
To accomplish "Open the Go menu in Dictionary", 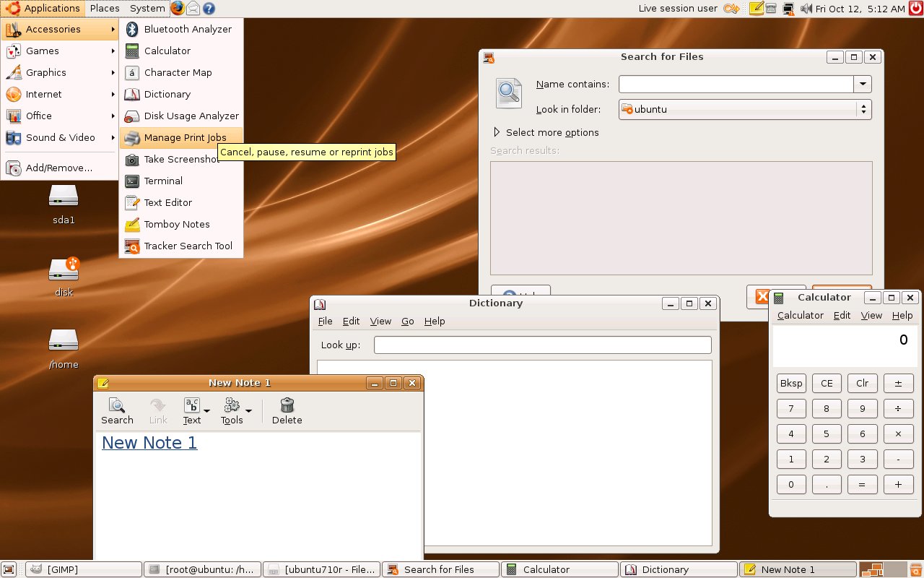I will (408, 321).
